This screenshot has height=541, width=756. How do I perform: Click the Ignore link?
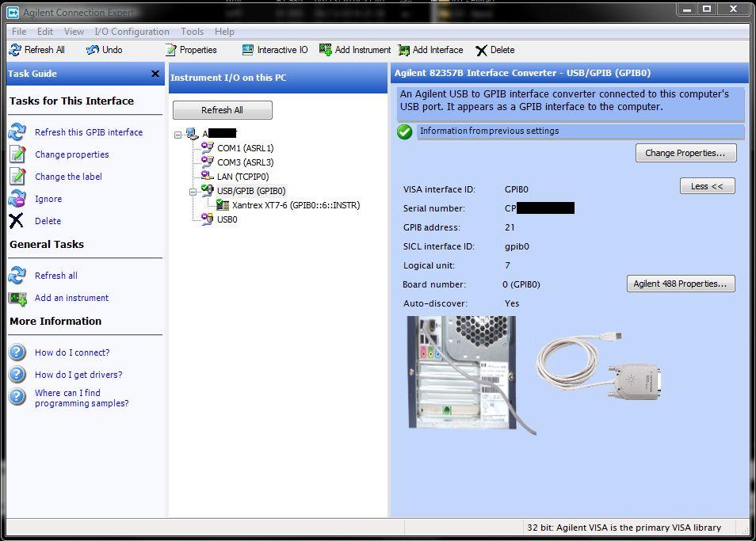coord(48,199)
